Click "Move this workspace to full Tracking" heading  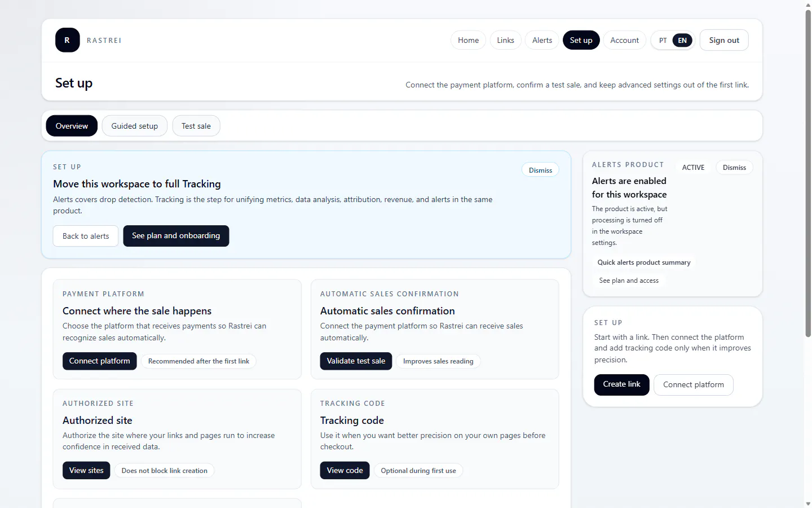coord(137,184)
